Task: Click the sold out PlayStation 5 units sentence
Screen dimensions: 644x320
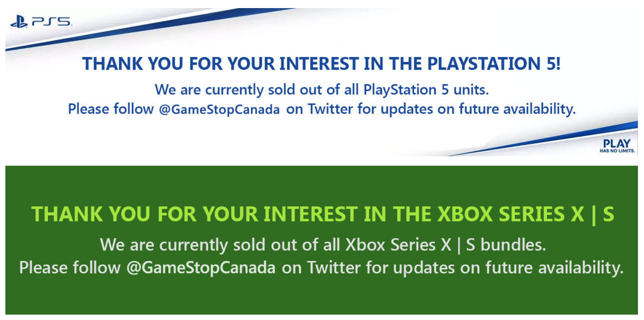Action: tap(322, 90)
